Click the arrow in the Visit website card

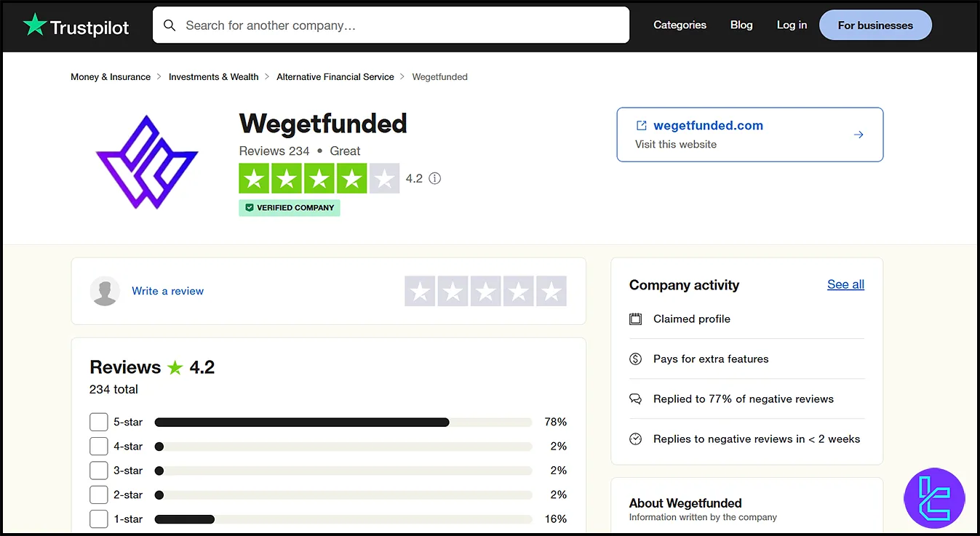859,135
